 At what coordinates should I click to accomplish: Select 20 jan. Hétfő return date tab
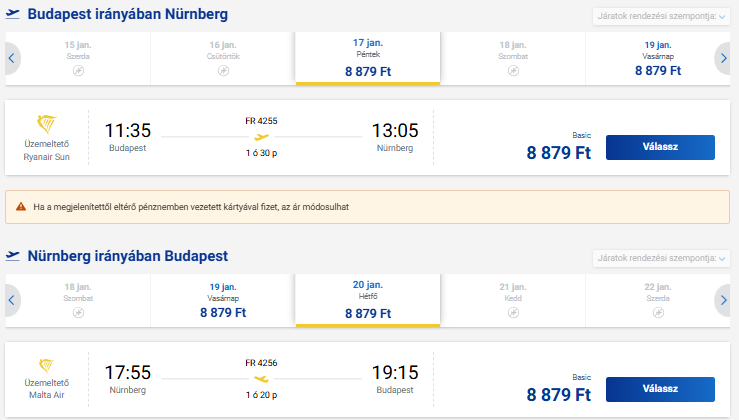[x=368, y=300]
